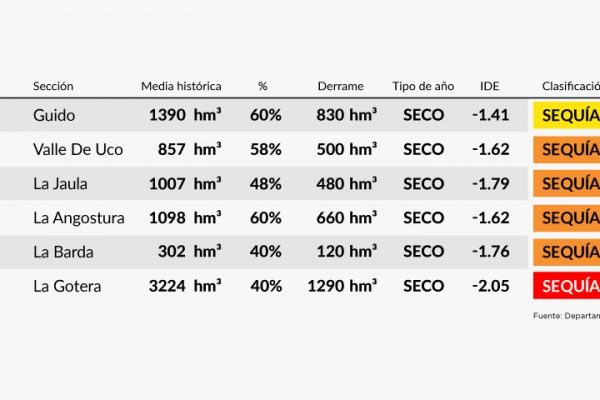
Task: Select the Media histórica column header
Action: [181, 87]
